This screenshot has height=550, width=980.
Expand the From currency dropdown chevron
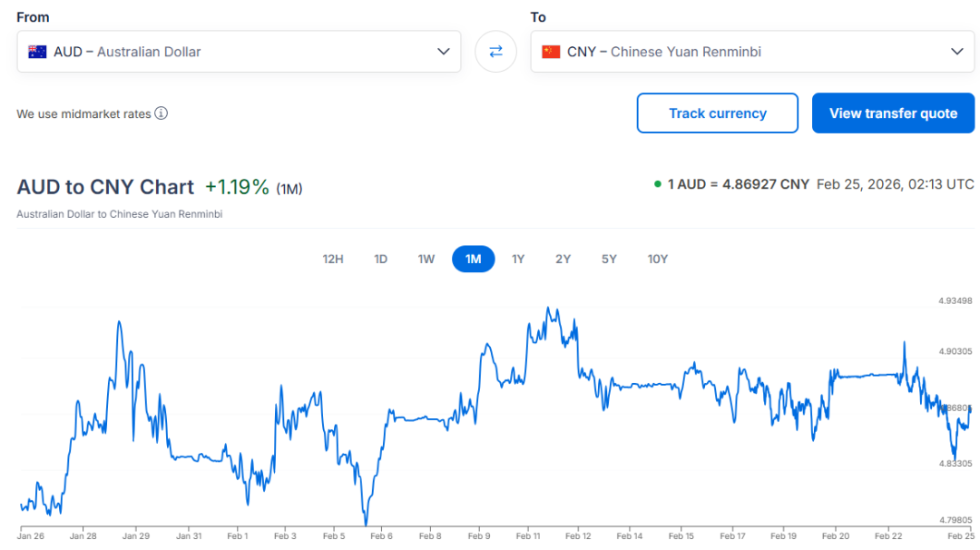[x=444, y=52]
